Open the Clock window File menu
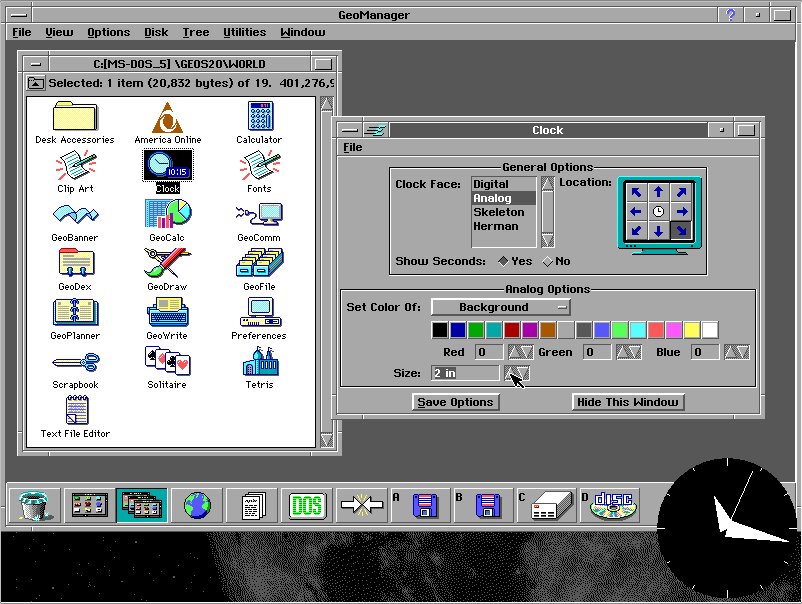This screenshot has height=604, width=802. 352,147
